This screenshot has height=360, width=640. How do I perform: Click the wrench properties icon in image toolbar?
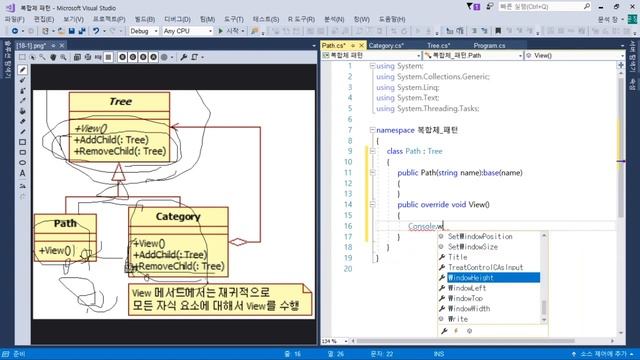tap(184, 57)
